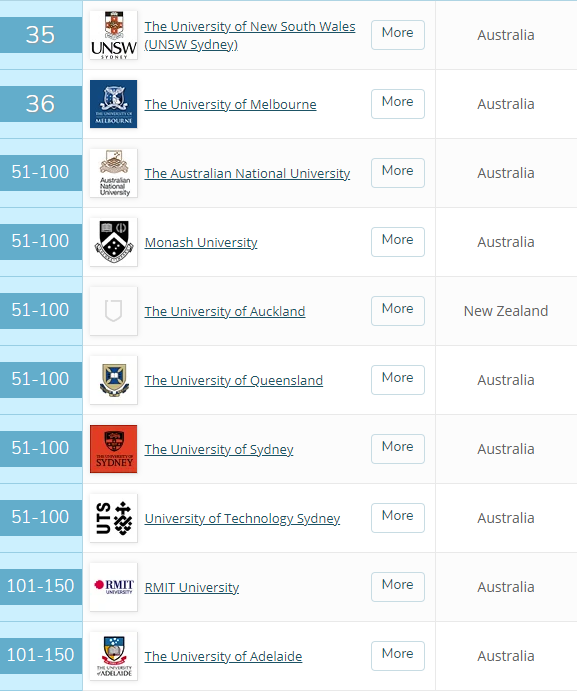Click the University of Melbourne logo
Image resolution: width=577 pixels, height=691 pixels.
[x=113, y=104]
